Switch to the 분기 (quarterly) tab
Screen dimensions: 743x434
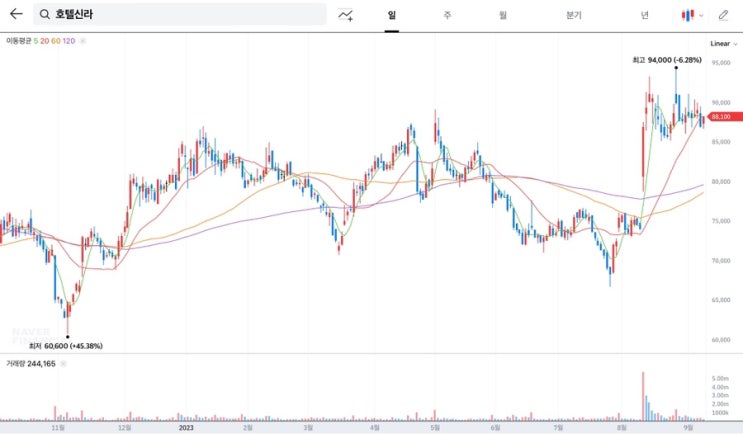(x=573, y=15)
